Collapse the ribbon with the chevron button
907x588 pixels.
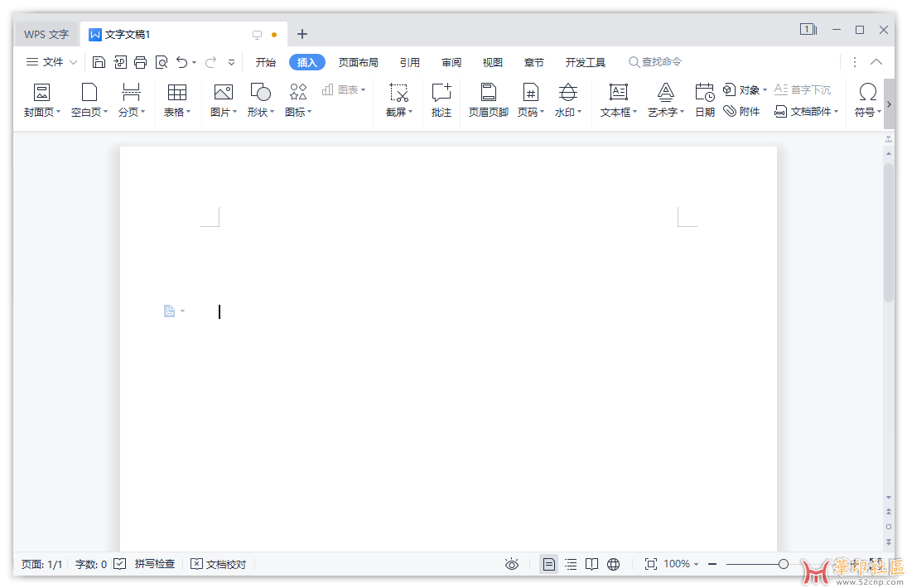(x=876, y=61)
